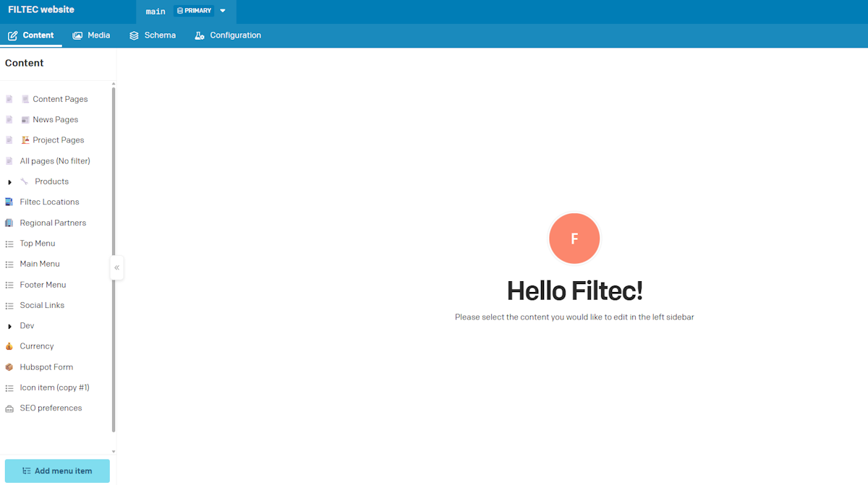The height and width of the screenshot is (485, 868).
Task: Open Main Menu in sidebar
Action: (40, 264)
